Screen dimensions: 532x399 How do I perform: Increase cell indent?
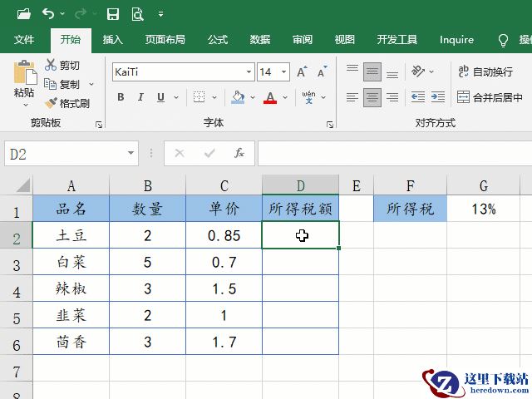pyautogui.click(x=438, y=97)
